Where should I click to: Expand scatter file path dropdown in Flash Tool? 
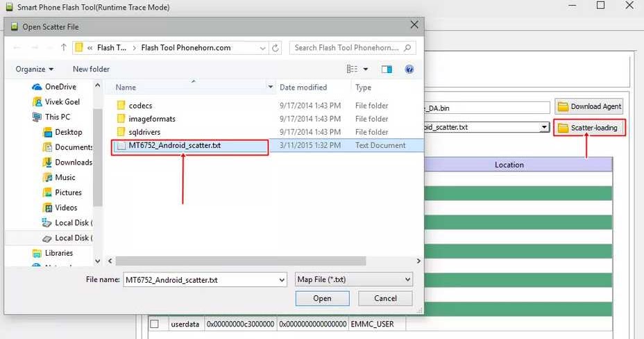(544, 127)
